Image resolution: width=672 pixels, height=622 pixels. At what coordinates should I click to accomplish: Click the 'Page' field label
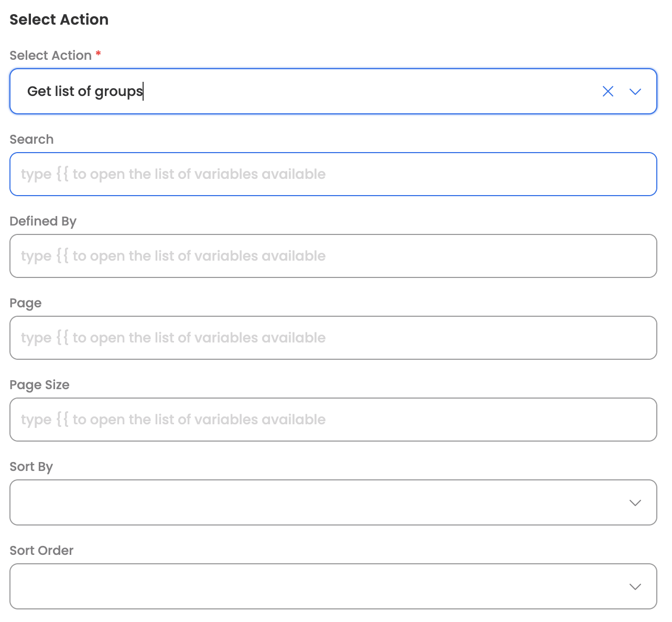tap(25, 303)
